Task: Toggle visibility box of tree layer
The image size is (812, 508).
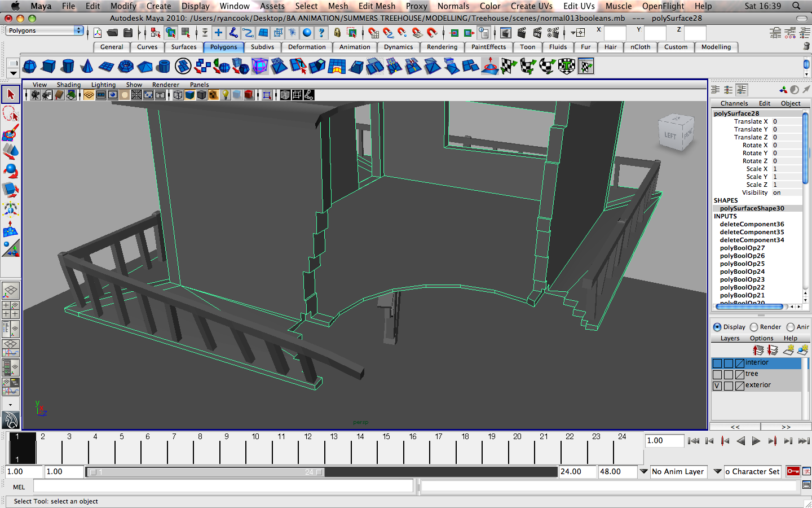Action: pos(717,375)
